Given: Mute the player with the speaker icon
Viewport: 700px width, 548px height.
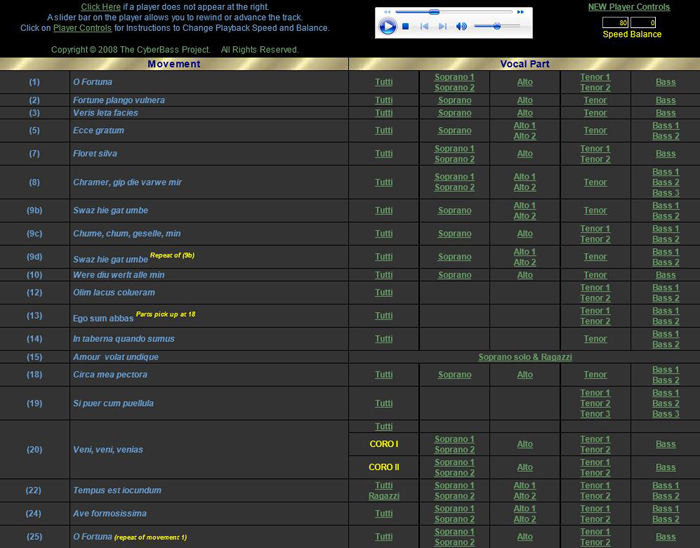Looking at the screenshot, I should (x=461, y=26).
